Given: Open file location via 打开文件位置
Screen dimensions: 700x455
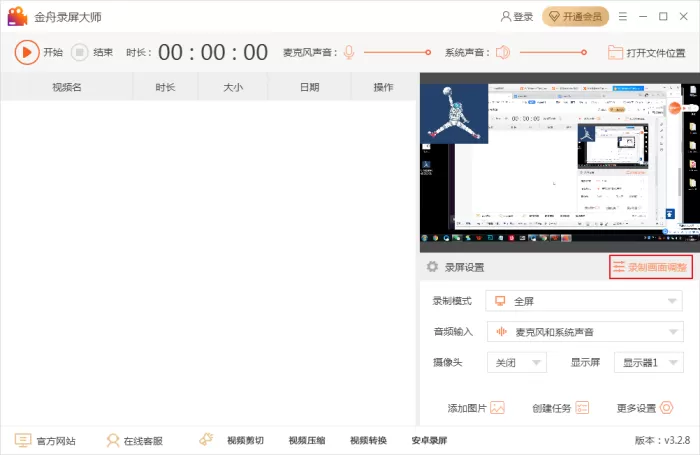Looking at the screenshot, I should [646, 53].
